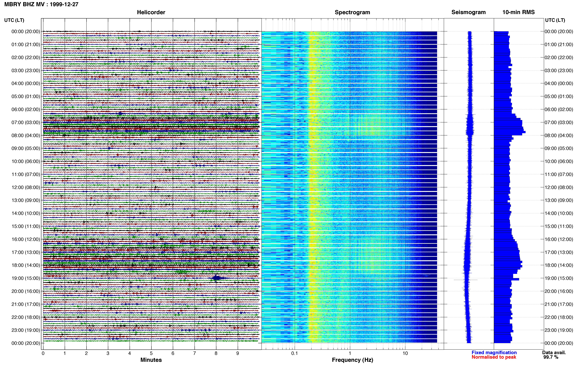Screen dimensions: 588x368
Task: Select the '10-min RMS' panel heading
Action: pos(518,12)
